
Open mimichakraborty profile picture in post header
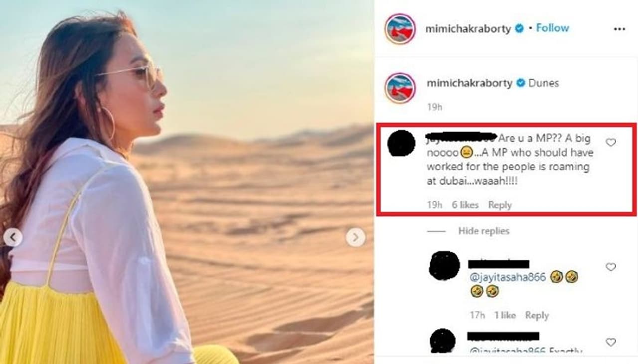400,28
